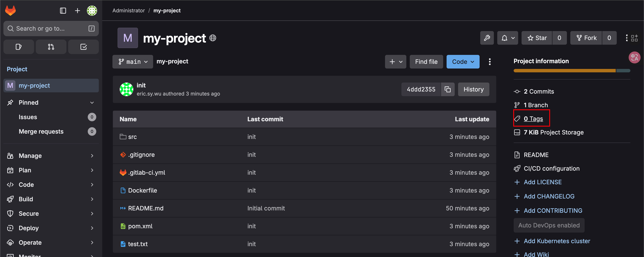
Task: Click the plus create-new icon in sidebar
Action: coord(78,10)
